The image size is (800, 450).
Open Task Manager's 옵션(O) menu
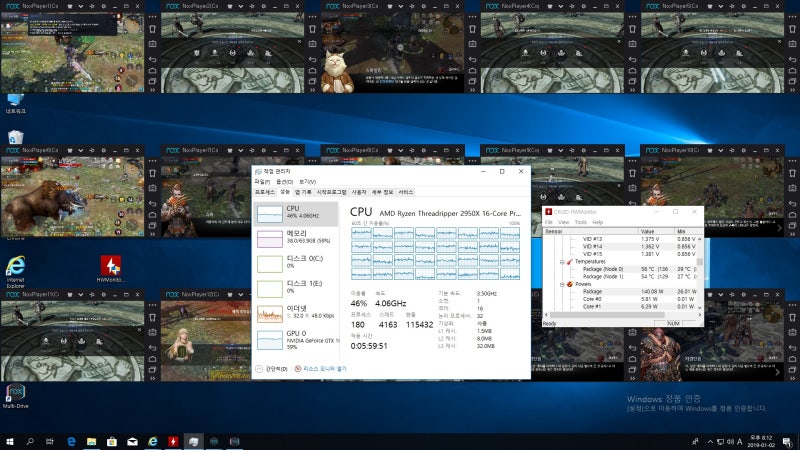(284, 182)
